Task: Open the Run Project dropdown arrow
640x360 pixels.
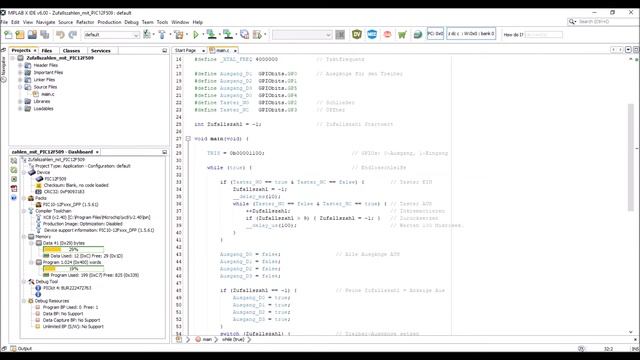Action: [x=203, y=35]
